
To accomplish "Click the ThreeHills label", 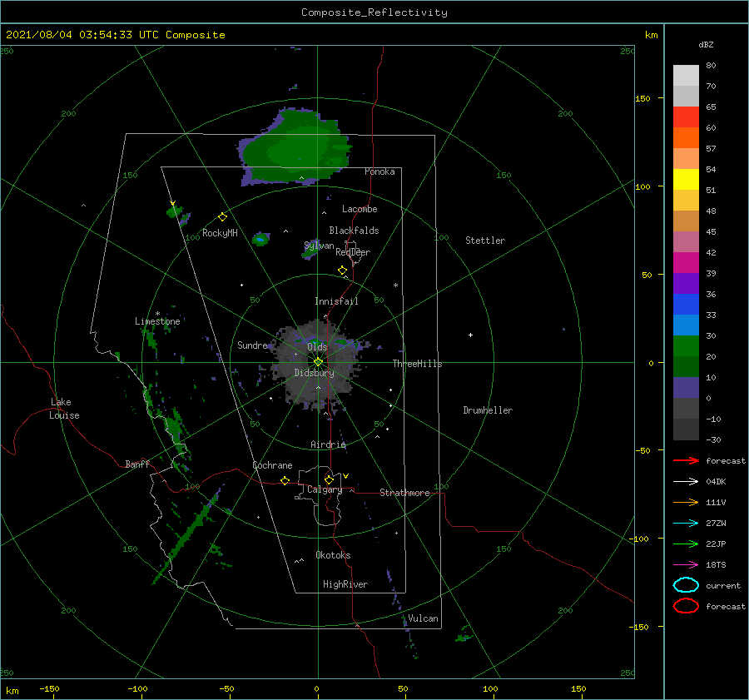I will [x=418, y=364].
